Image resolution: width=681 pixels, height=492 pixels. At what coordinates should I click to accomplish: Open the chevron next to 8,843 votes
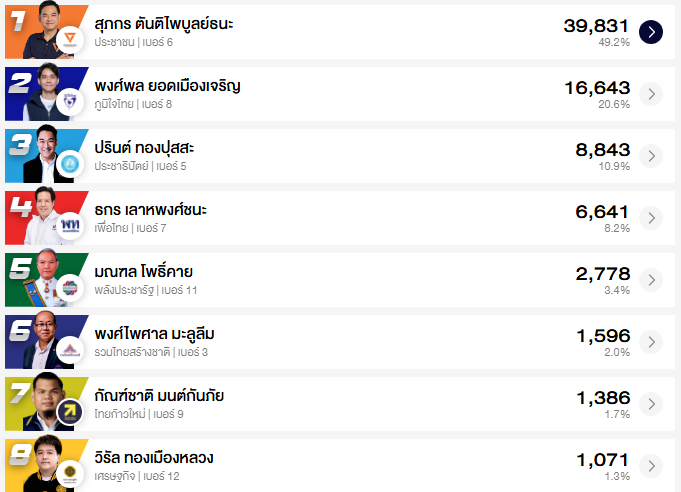point(651,156)
